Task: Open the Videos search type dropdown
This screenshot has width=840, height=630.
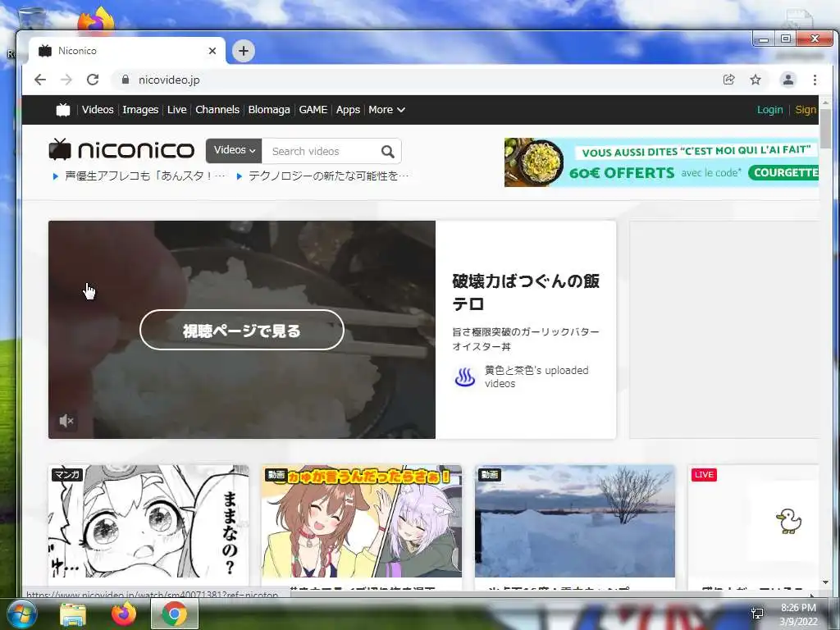Action: 234,151
